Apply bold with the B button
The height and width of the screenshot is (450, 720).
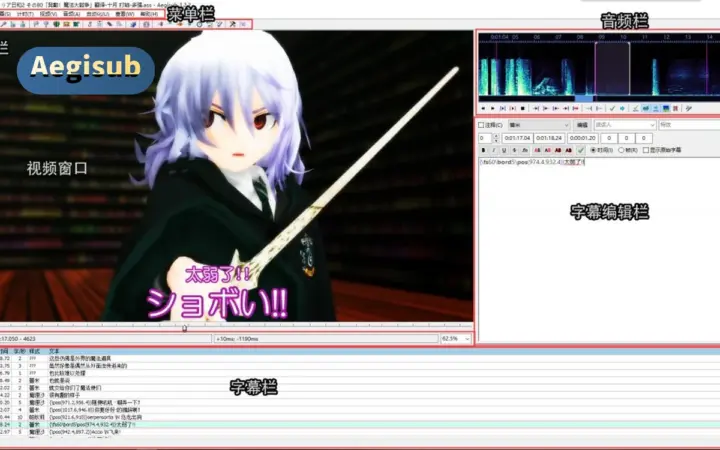484,150
